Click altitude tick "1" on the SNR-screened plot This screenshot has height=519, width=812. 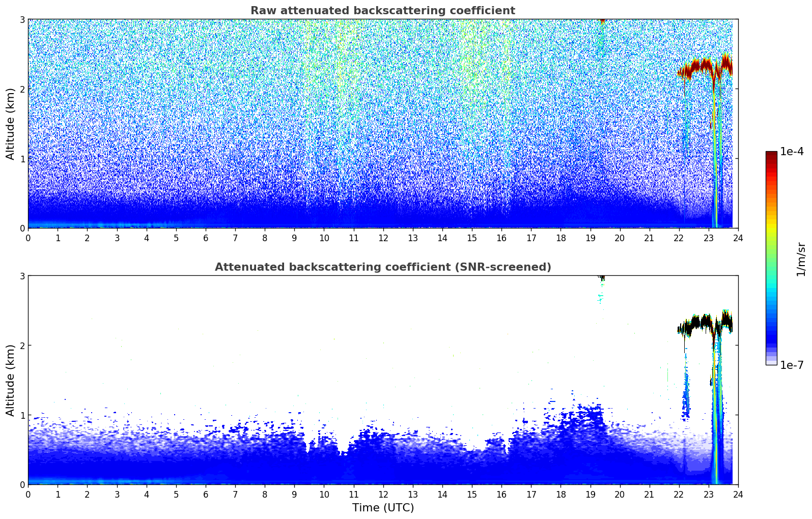pos(22,415)
